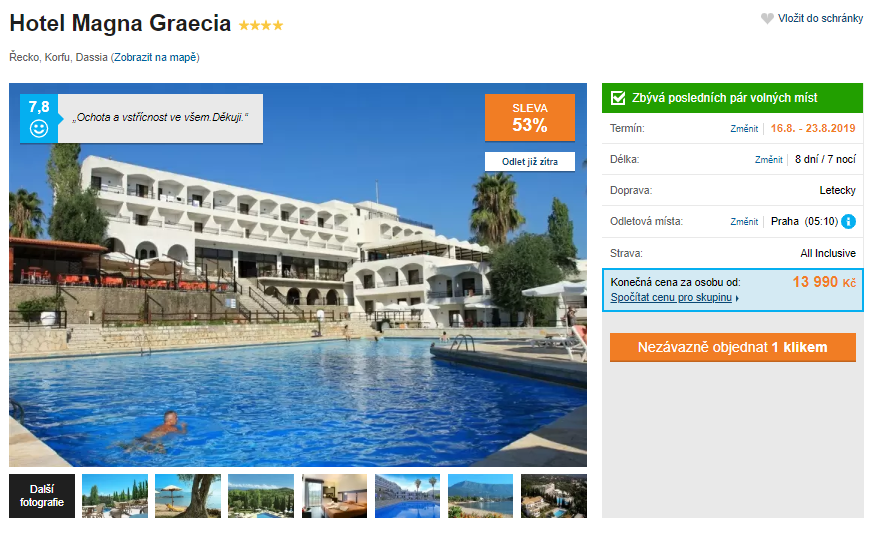Click the Vložit do schránky link
The height and width of the screenshot is (548, 877).
coord(820,18)
